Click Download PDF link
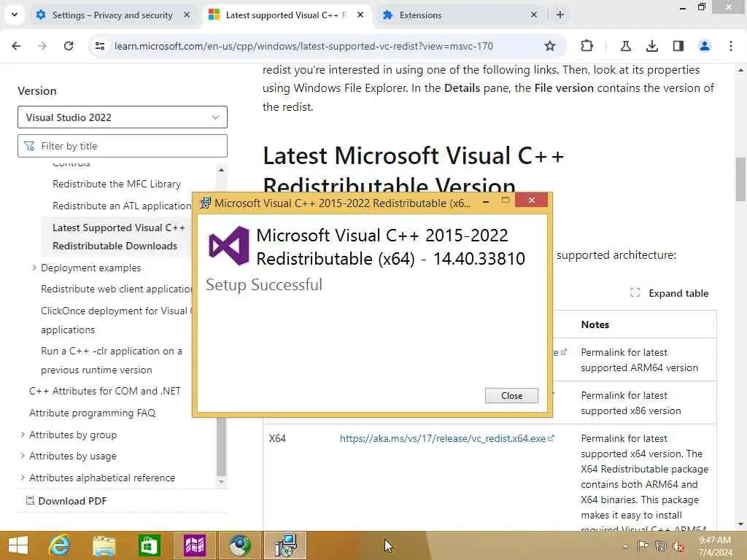 click(66, 501)
